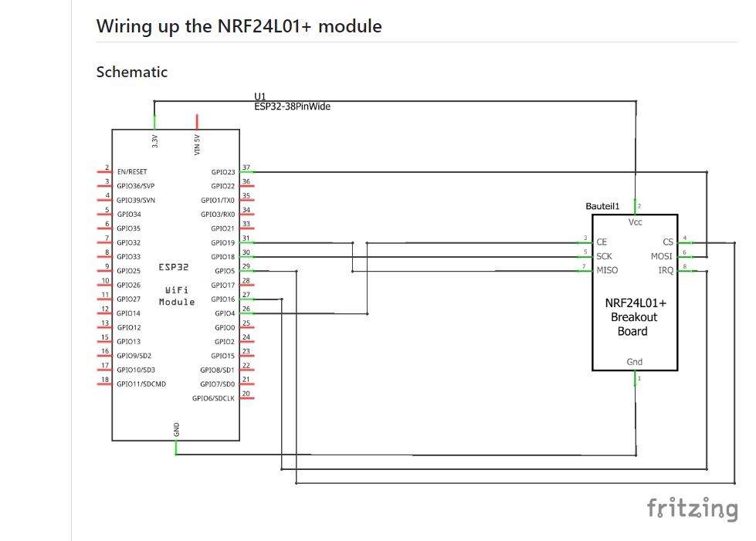Click the Gnd pin on NRF24L01+

tap(635, 362)
